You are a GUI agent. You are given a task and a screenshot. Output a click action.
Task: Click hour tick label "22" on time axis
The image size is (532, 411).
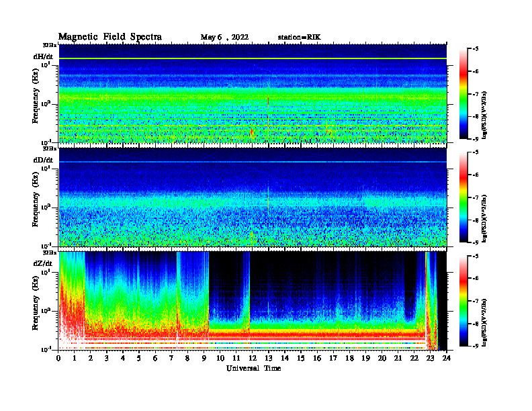click(414, 358)
